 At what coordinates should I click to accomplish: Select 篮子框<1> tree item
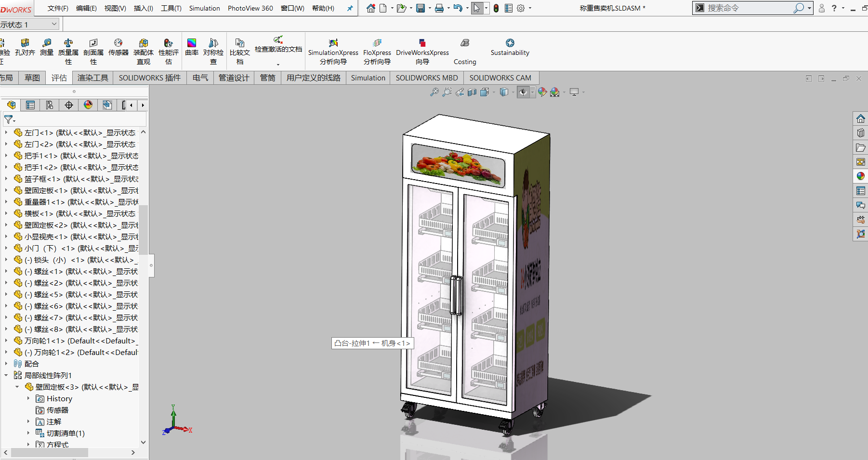[76, 179]
